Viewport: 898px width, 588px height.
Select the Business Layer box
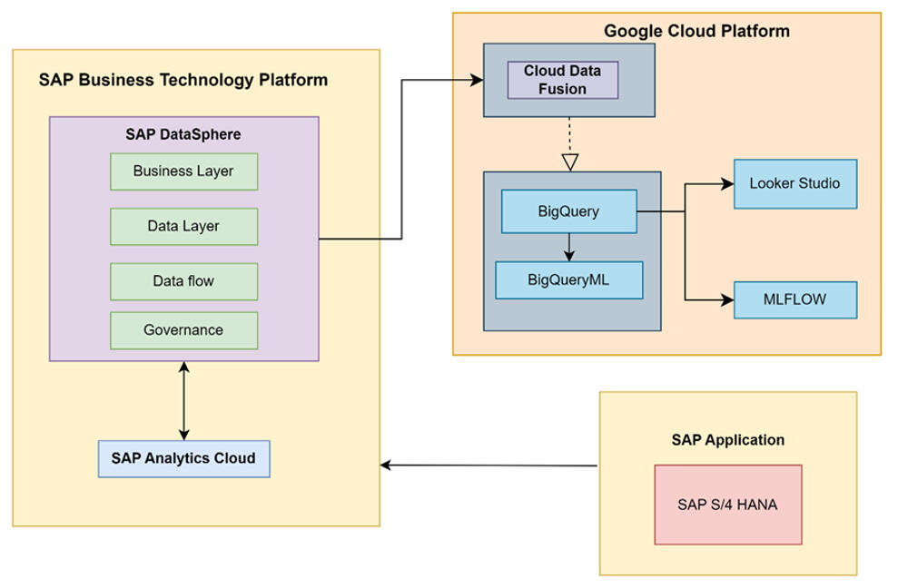pos(183,171)
